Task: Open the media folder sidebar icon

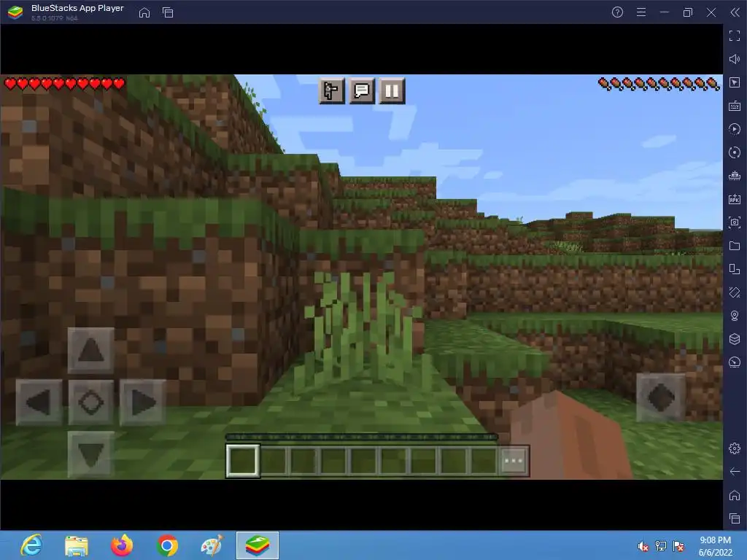Action: click(735, 246)
